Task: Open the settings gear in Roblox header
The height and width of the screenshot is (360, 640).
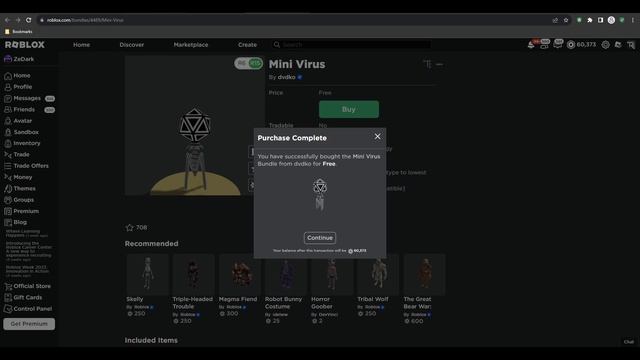Action: [x=606, y=44]
